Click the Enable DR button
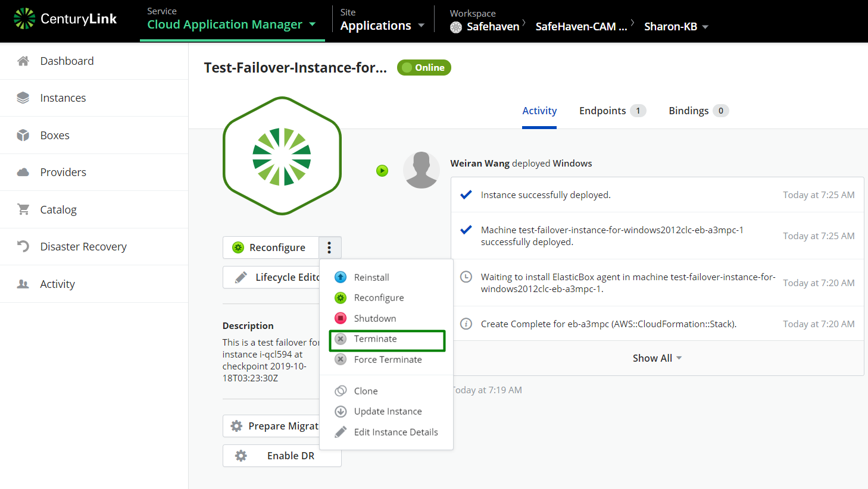 282,456
